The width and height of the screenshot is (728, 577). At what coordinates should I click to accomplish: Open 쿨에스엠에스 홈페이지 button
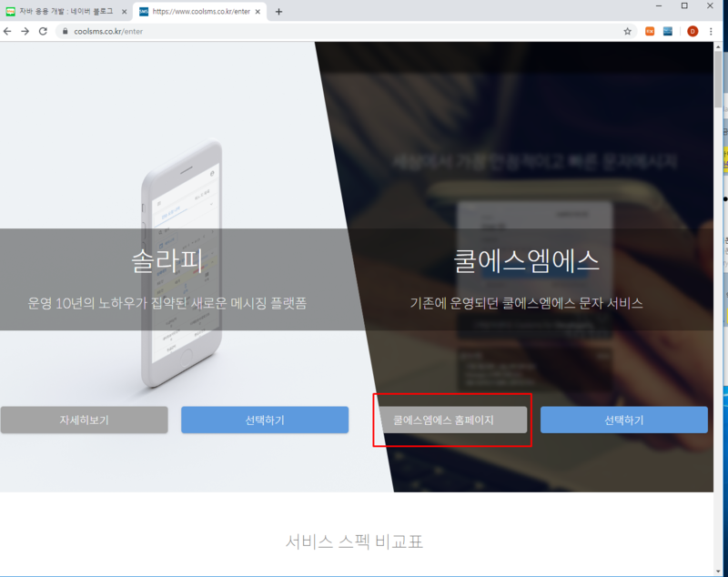pos(452,420)
